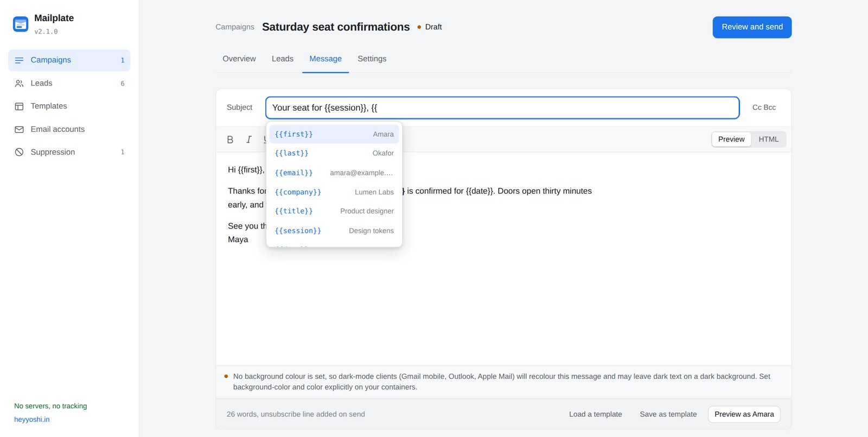
Task: Select the {{title}} variable option
Action: tap(334, 211)
